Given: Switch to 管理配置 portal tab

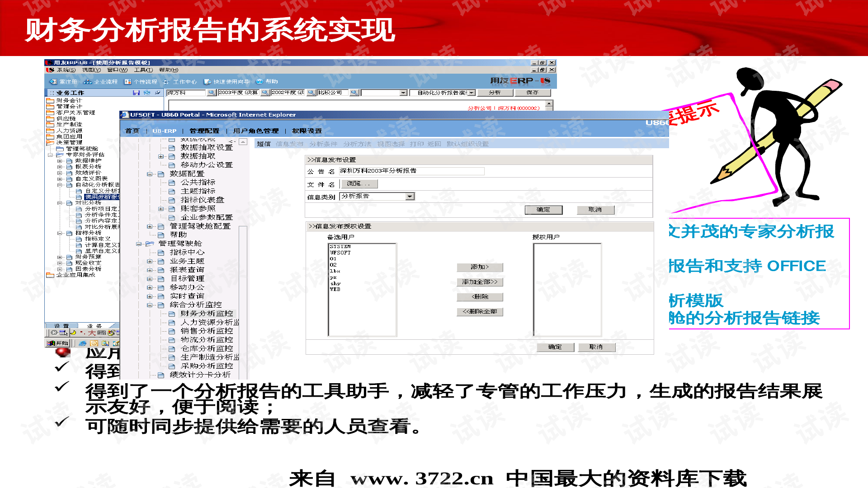Looking at the screenshot, I should [x=204, y=131].
